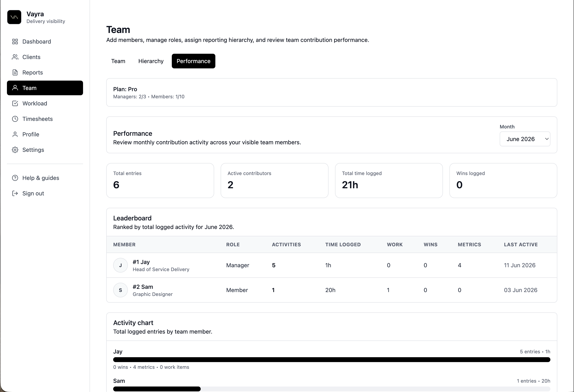Open Reports from the sidebar
Viewport: 574px width, 392px height.
click(x=45, y=72)
